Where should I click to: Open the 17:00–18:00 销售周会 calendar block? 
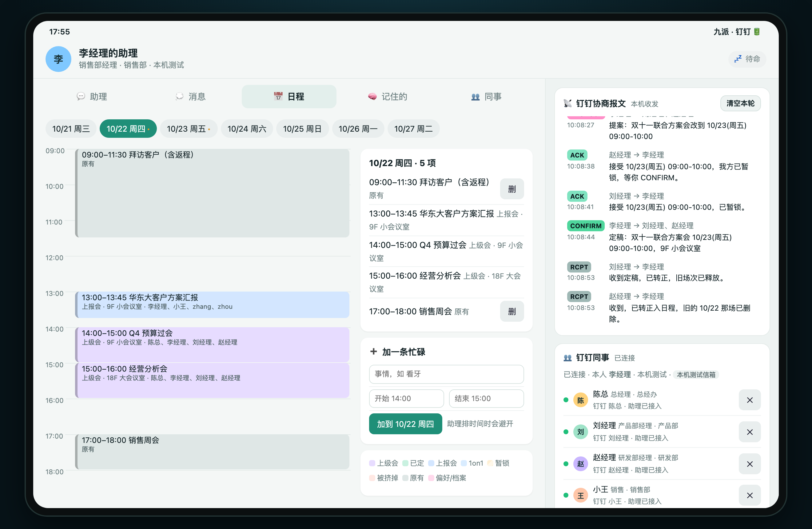point(212,452)
